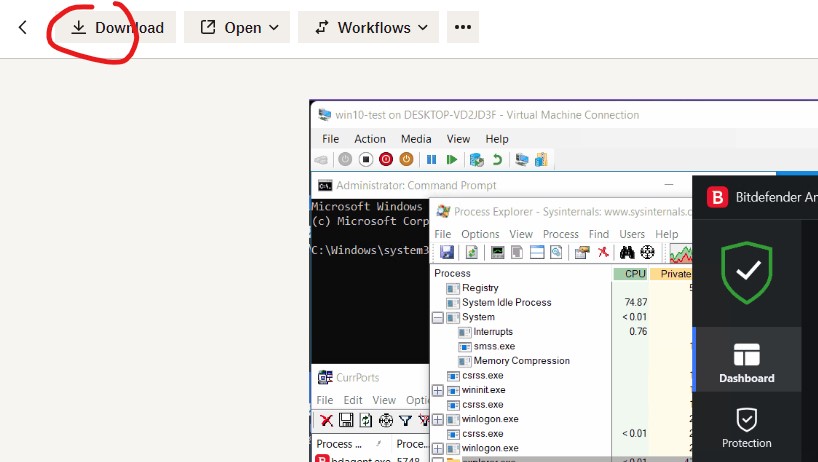The image size is (818, 462).
Task: Click CurrPorts filter funnel icon
Action: coord(405,420)
